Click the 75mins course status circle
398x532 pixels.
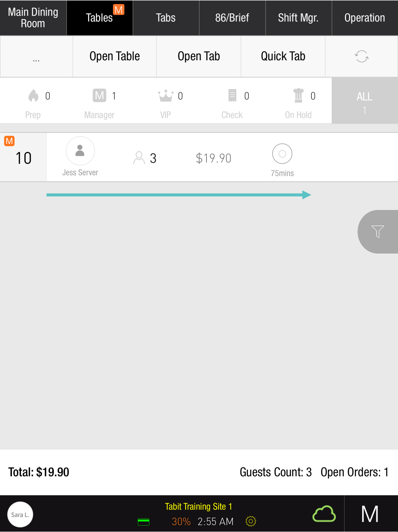pos(282,154)
